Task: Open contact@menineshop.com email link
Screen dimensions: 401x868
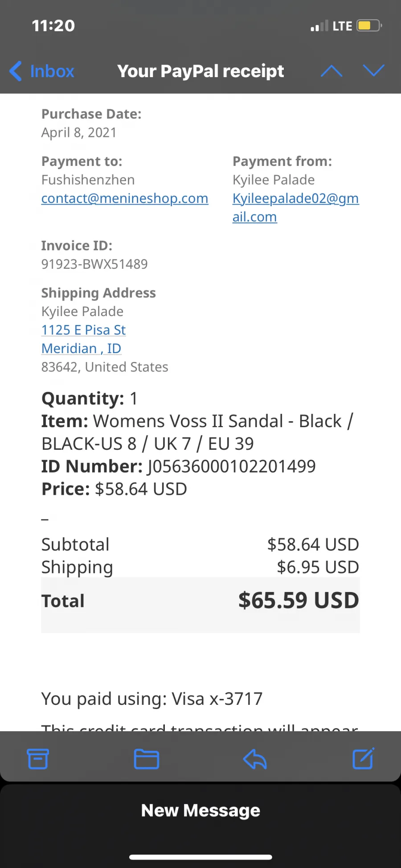Action: (125, 198)
